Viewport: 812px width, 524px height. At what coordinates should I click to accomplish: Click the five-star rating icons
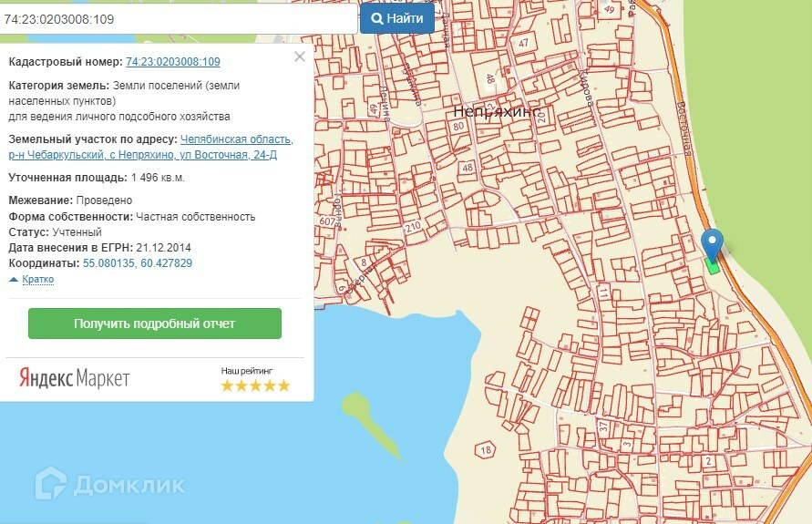[255, 385]
